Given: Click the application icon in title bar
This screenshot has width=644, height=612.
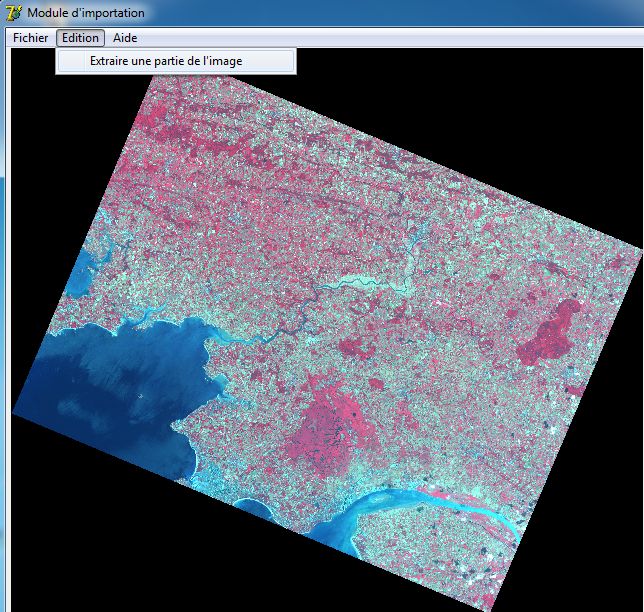Looking at the screenshot, I should 13,13.
